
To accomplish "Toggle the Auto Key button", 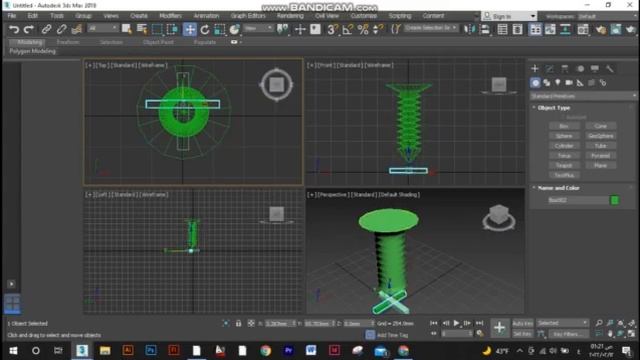I will (x=522, y=323).
